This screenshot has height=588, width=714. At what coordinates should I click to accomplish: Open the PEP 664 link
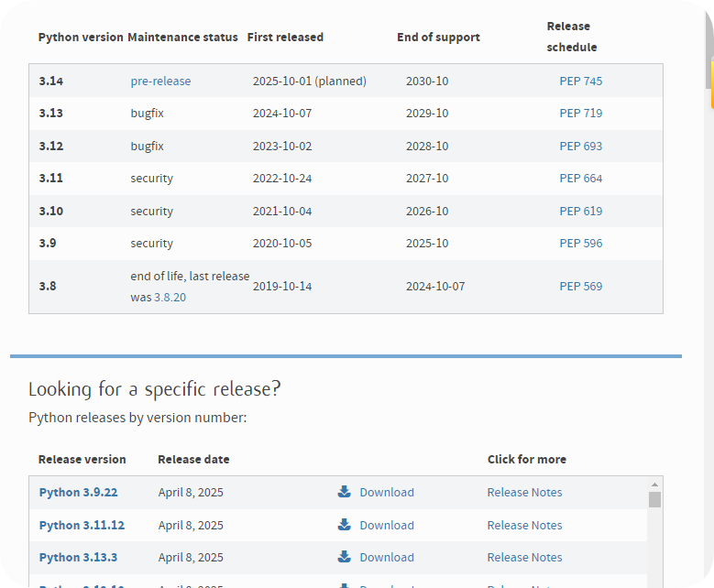pos(581,179)
